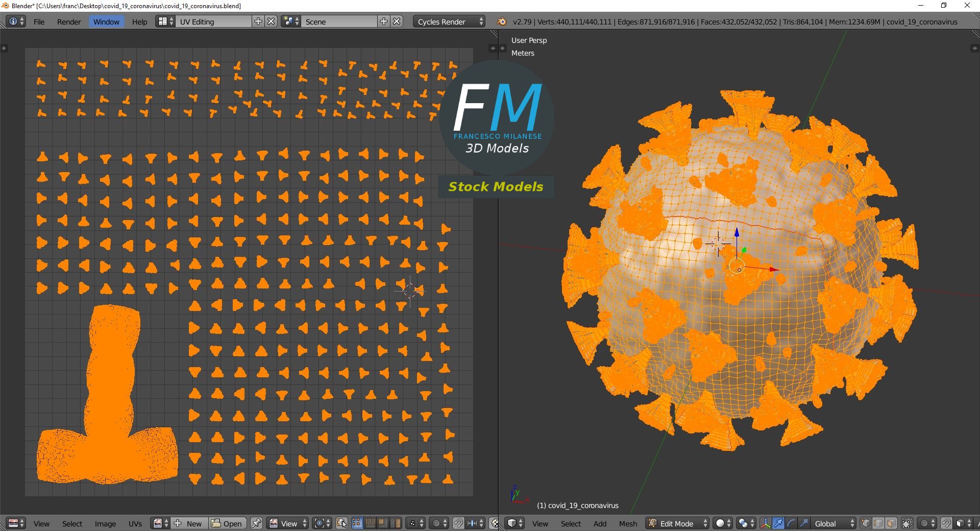Open the Edit Mode dropdown

[678, 523]
